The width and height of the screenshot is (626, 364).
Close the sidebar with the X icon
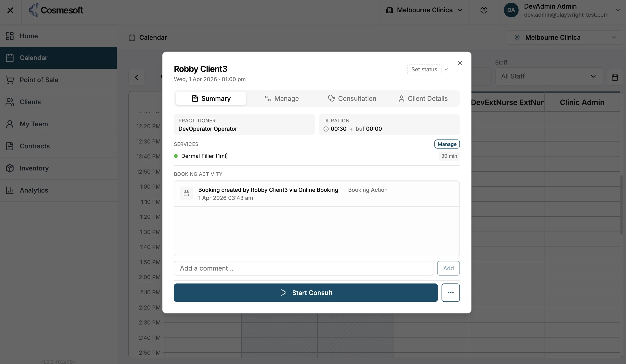(10, 10)
